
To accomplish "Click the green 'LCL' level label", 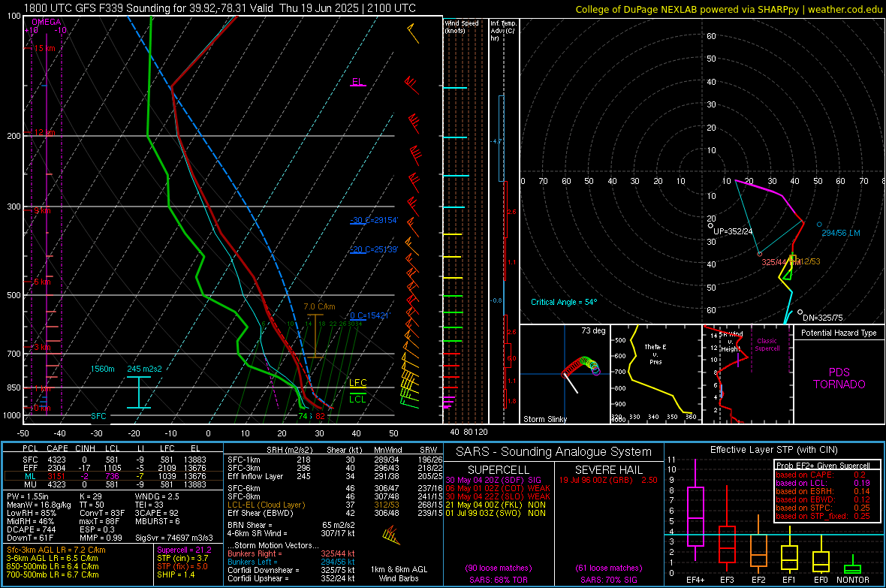I will [x=357, y=400].
